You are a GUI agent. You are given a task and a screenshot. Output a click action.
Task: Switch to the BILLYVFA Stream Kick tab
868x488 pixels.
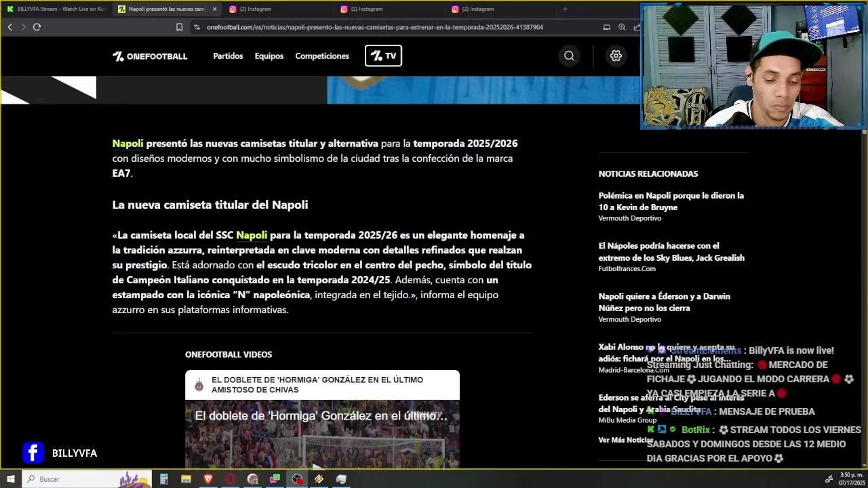[56, 9]
